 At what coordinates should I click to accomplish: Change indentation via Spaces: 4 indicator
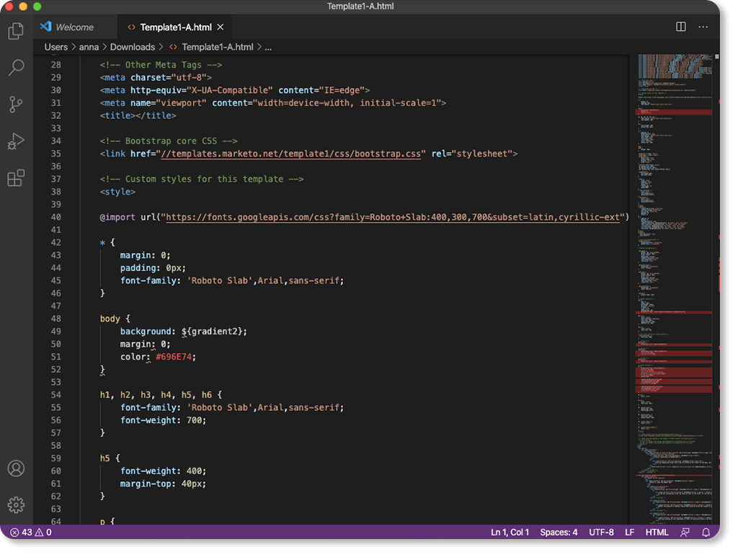coord(559,532)
